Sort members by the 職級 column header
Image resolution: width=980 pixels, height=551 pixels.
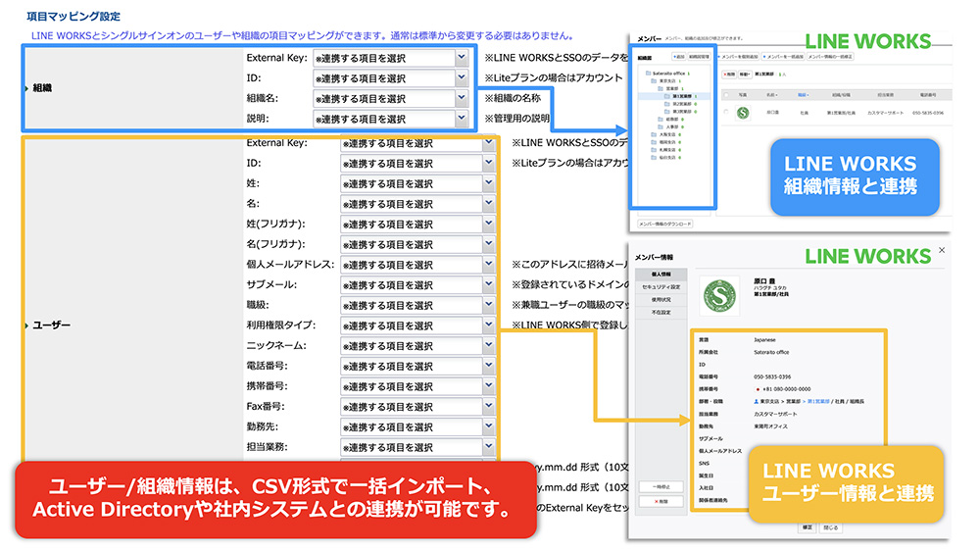pos(804,95)
